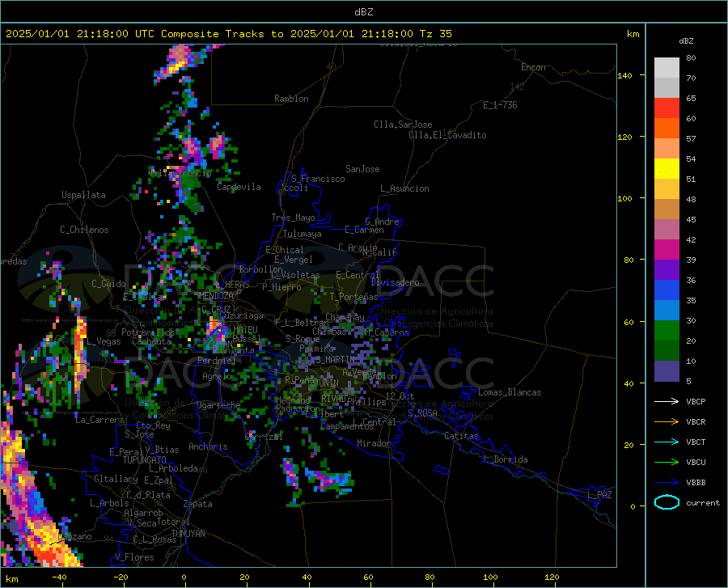The width and height of the screenshot is (728, 588).
Task: Click the 100 km tick on right axis
Action: click(624, 198)
